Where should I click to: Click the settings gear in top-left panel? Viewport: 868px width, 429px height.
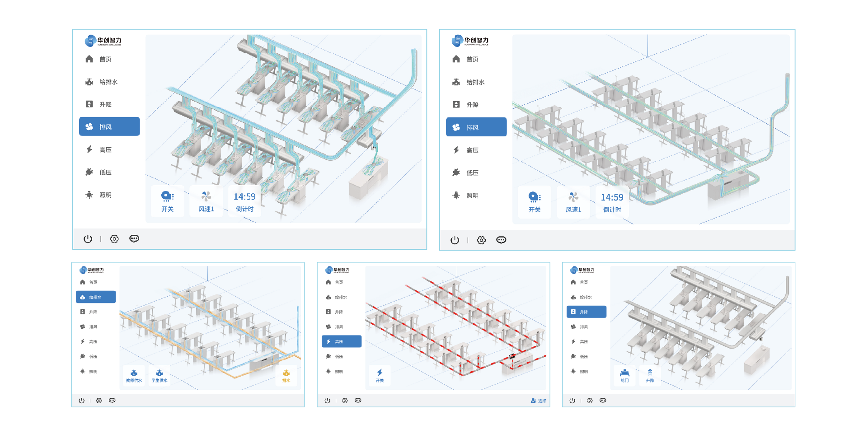(x=114, y=239)
